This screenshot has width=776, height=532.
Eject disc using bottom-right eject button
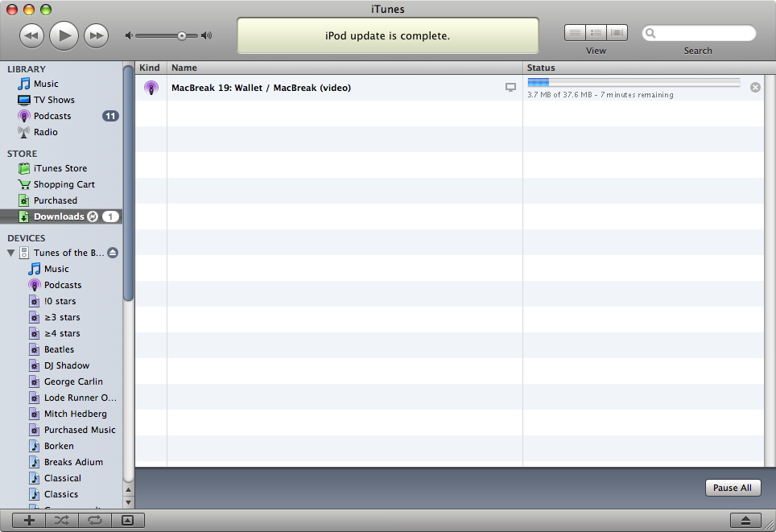(745, 521)
